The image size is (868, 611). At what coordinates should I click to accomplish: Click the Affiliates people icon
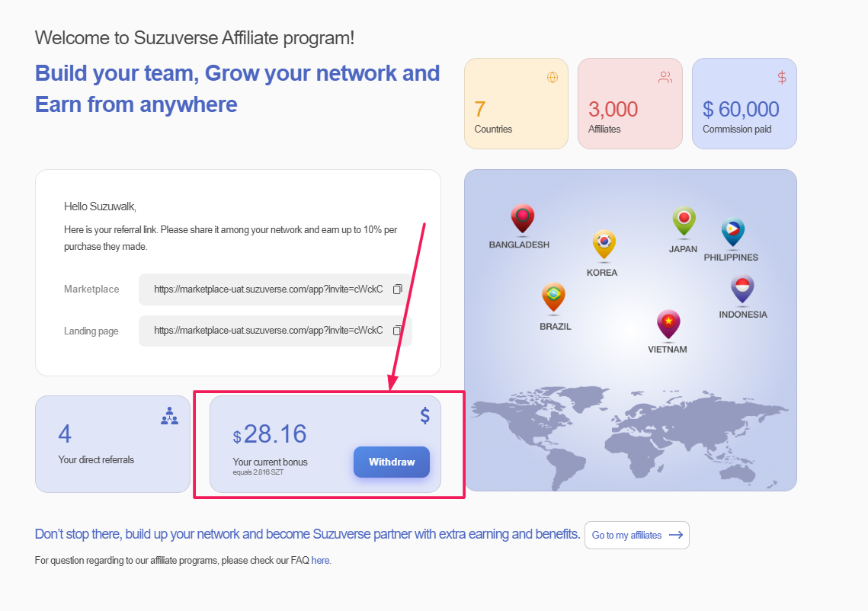pyautogui.click(x=665, y=77)
